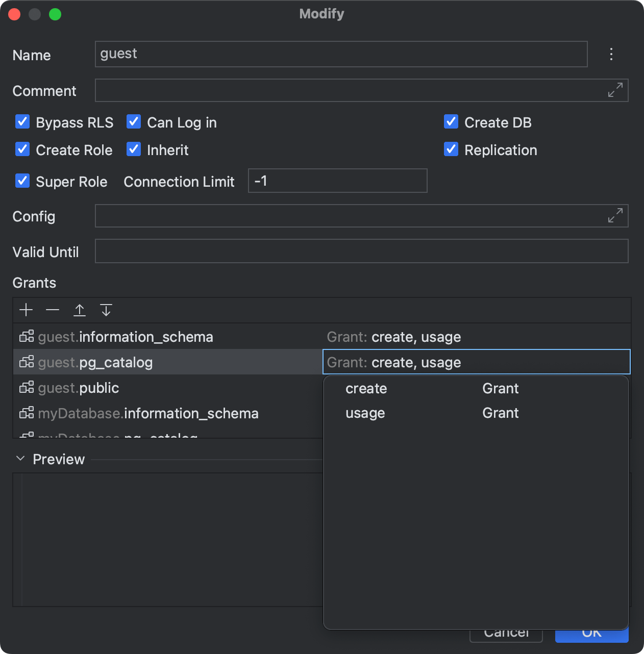644x654 pixels.
Task: Uncheck the Bypass RLS checkbox
Action: coord(22,121)
